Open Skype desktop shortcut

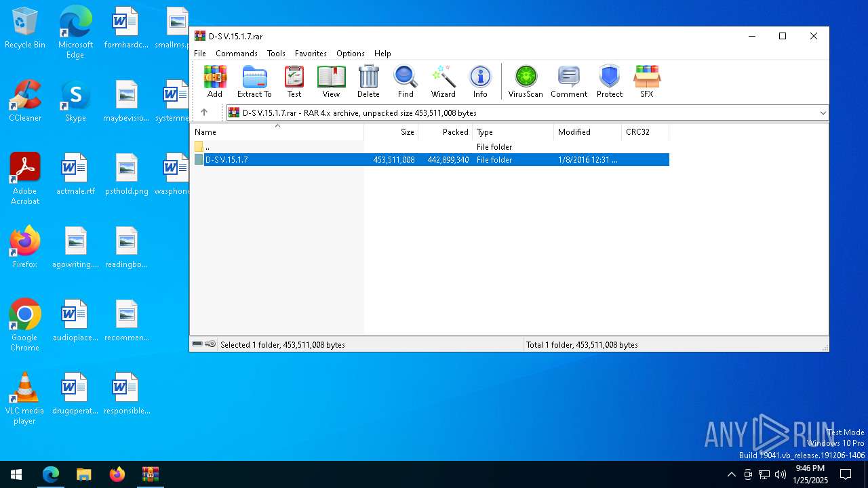(x=75, y=101)
